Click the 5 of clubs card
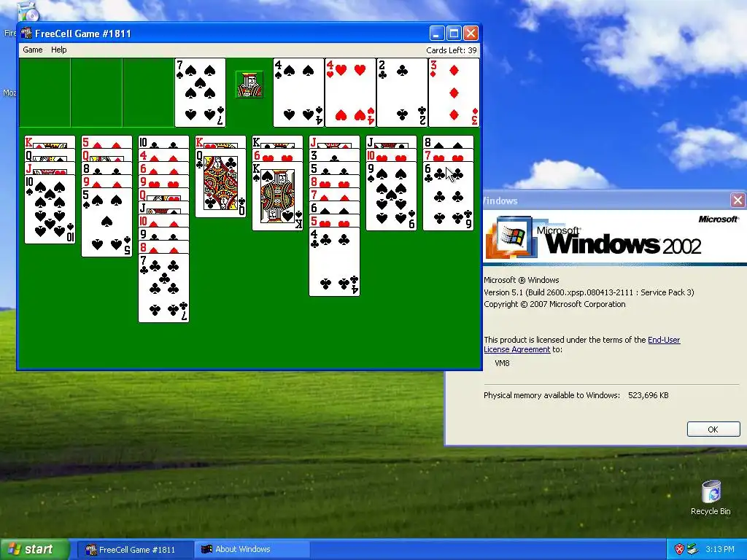747x560 pixels. [334, 168]
